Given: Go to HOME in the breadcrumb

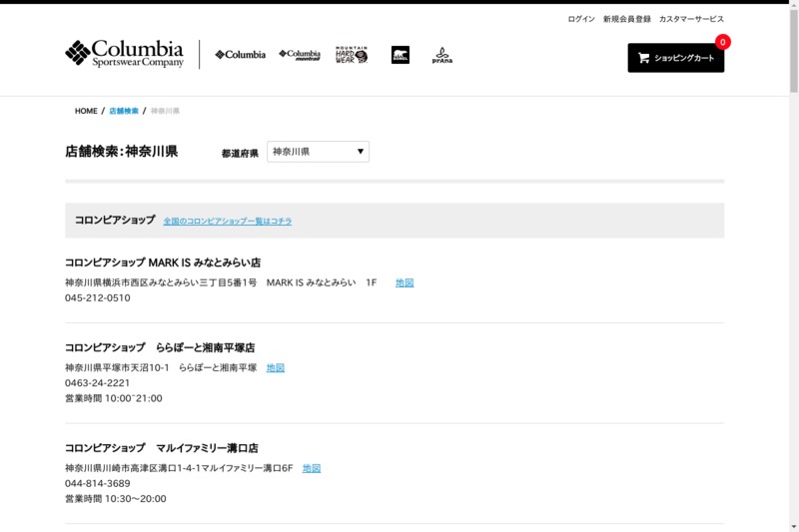Looking at the screenshot, I should click(86, 111).
